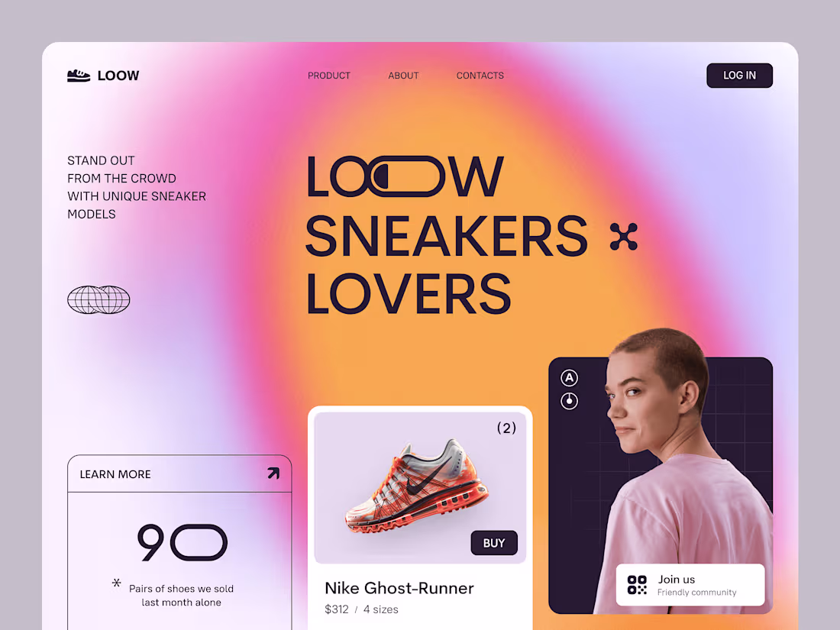Click the Nike Ghost-Runner sneaker image

tap(417, 486)
